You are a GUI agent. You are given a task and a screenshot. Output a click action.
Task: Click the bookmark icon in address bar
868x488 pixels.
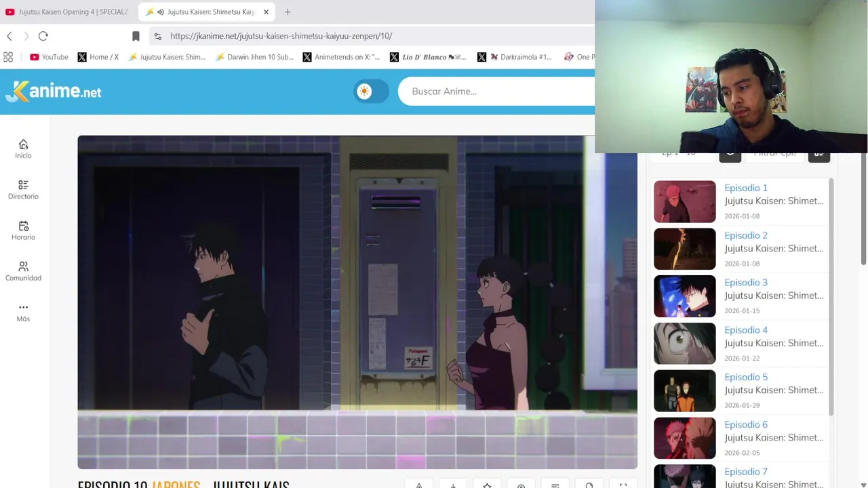coord(136,36)
